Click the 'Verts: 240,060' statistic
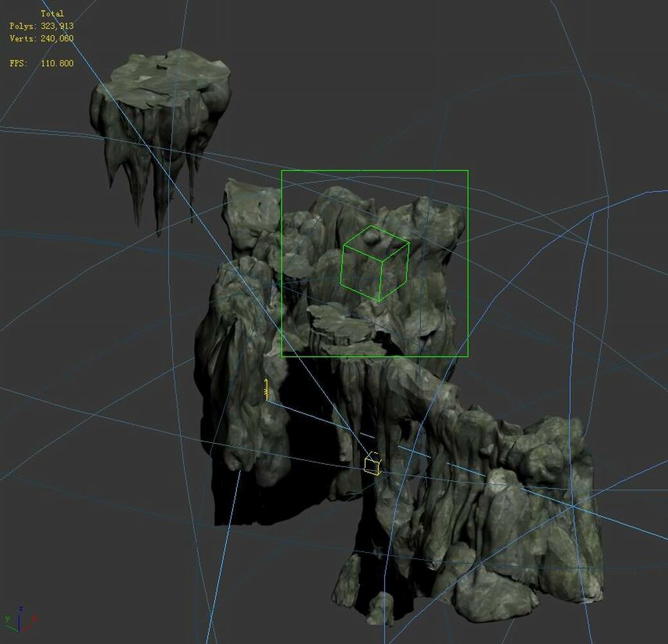This screenshot has height=644, width=668. pyautogui.click(x=42, y=39)
